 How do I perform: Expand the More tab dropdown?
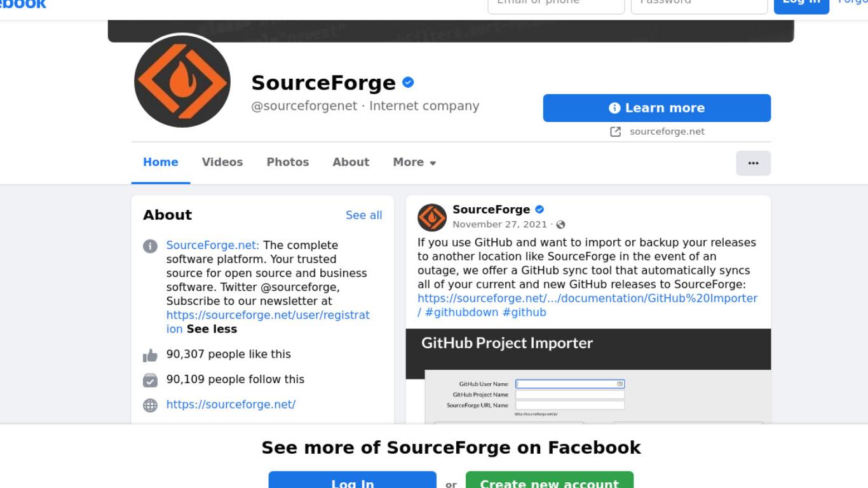[414, 162]
